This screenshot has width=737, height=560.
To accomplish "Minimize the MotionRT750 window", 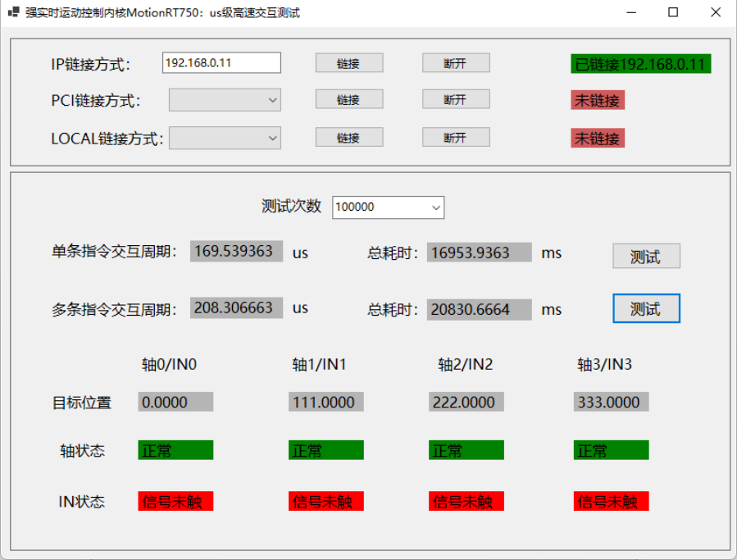I will click(631, 12).
